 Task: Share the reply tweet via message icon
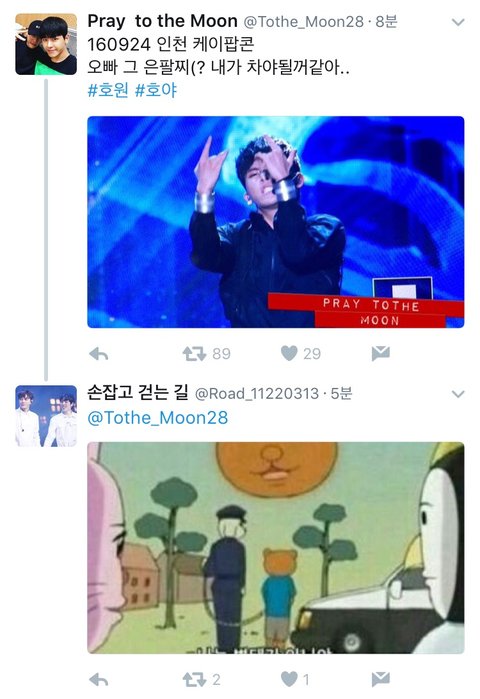(381, 679)
